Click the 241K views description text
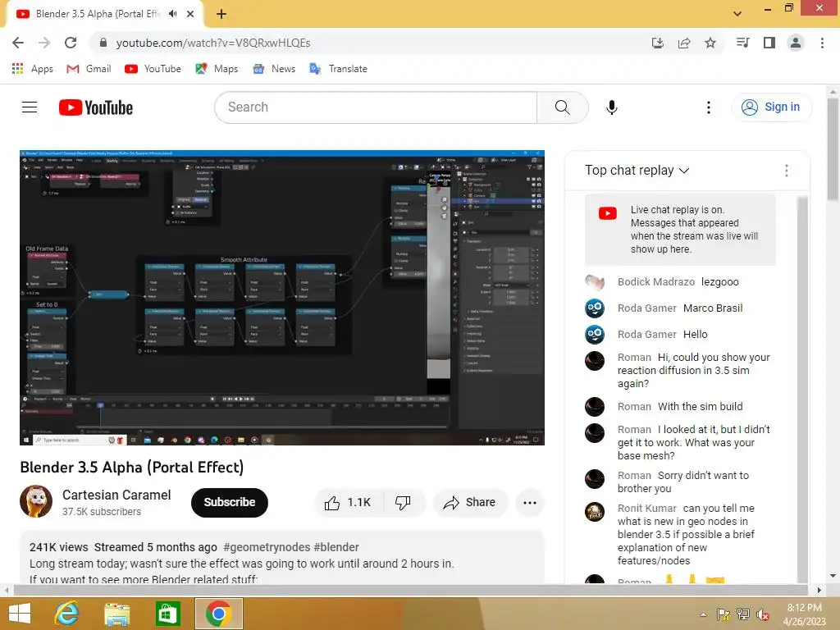The width and height of the screenshot is (840, 630). (x=58, y=547)
